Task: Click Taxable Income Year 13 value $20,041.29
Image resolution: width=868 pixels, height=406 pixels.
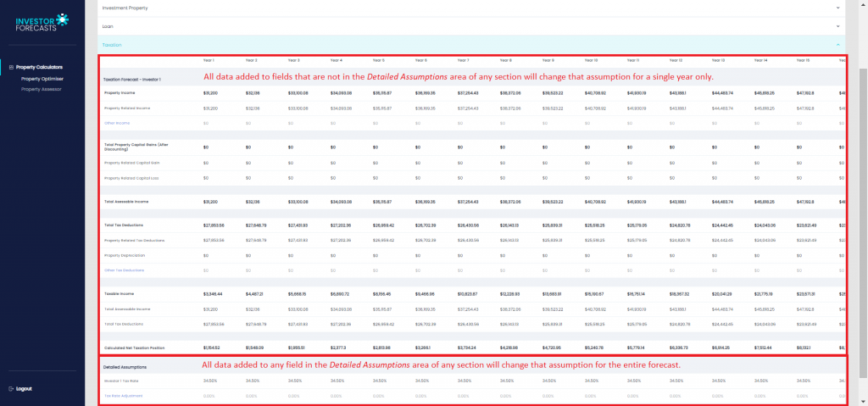Action: point(722,293)
